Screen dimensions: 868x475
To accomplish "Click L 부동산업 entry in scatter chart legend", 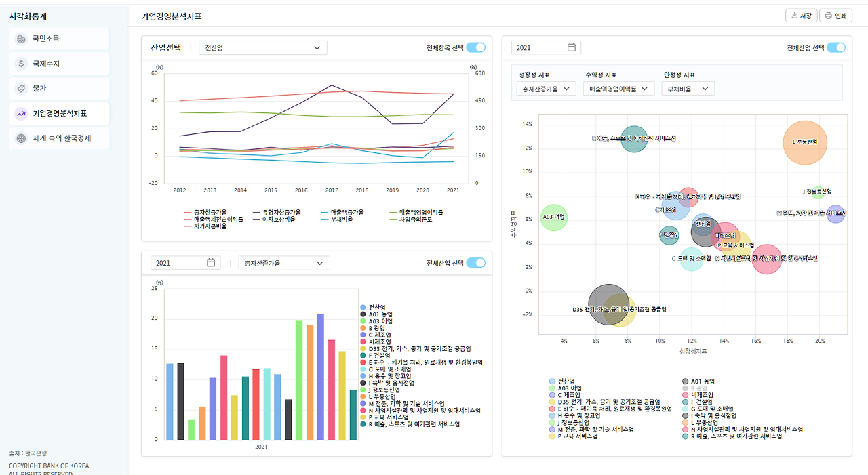I will click(x=700, y=422).
